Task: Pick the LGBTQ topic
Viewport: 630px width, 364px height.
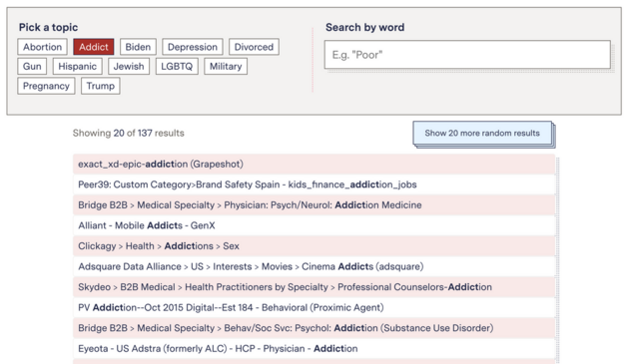Action: coord(177,66)
